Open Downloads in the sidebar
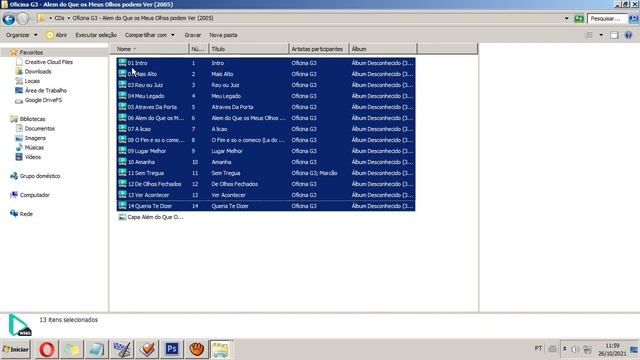640x360 pixels. pyautogui.click(x=38, y=71)
